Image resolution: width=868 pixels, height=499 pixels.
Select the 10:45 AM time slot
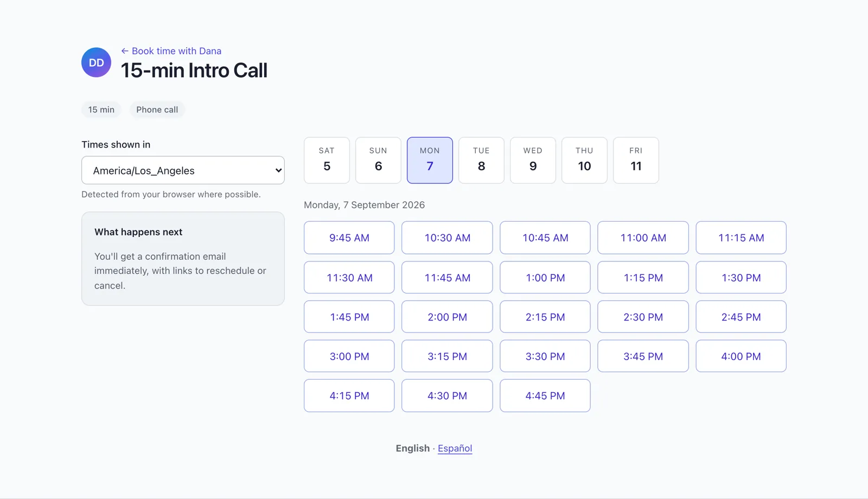545,238
